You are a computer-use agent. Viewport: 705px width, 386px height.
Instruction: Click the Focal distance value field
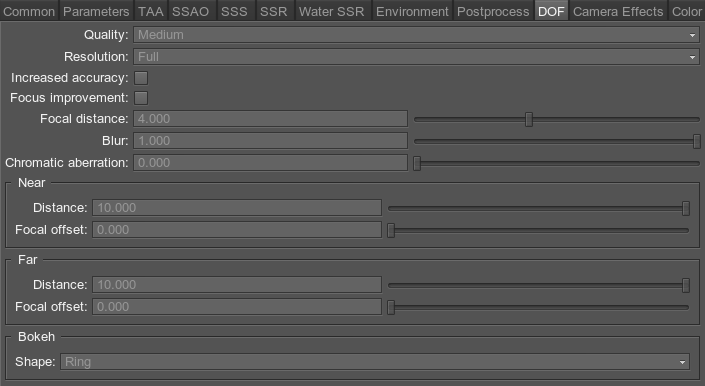(270, 119)
